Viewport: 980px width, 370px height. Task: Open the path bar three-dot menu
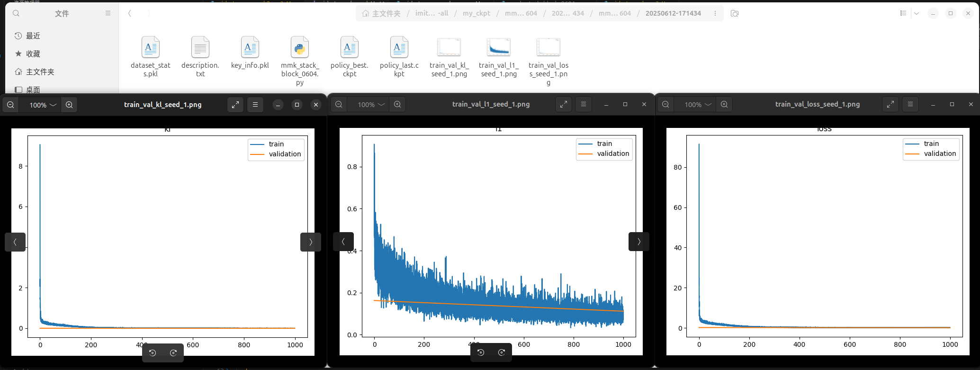(x=715, y=13)
